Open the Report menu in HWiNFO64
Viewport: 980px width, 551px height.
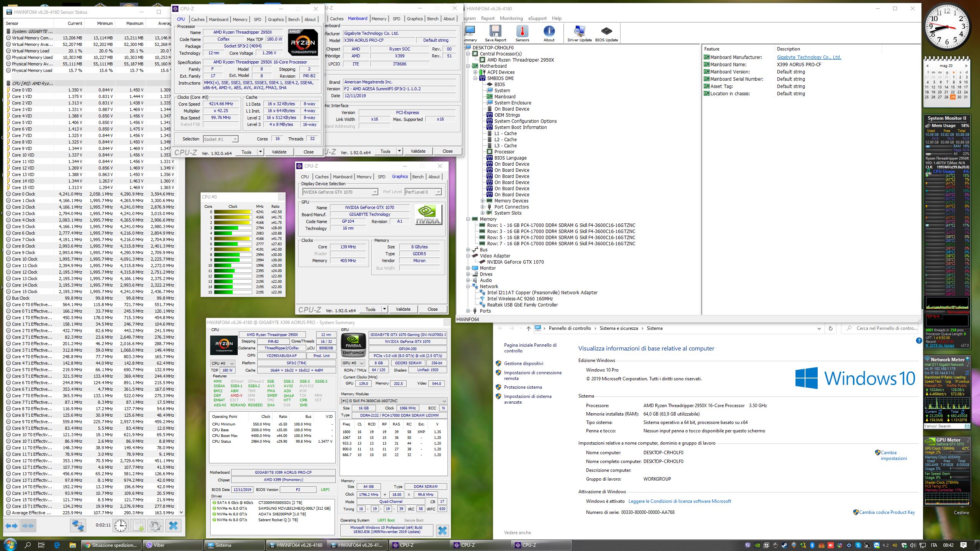coord(488,18)
